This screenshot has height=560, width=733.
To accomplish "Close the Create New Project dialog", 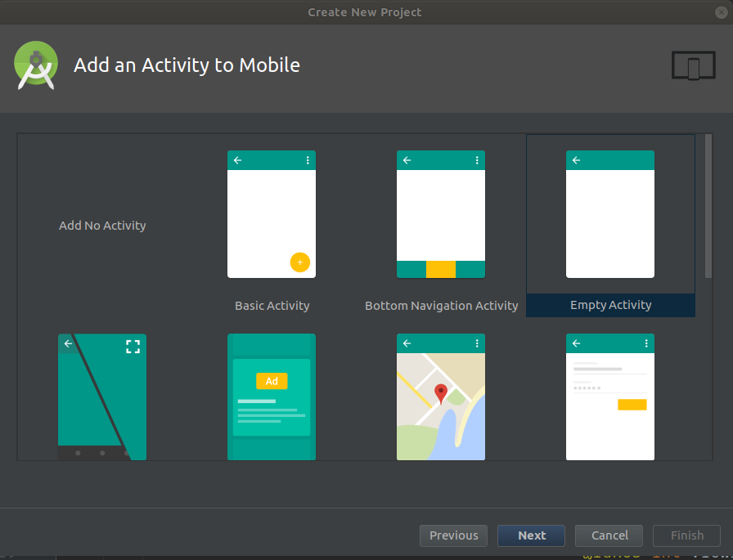I will tap(722, 12).
